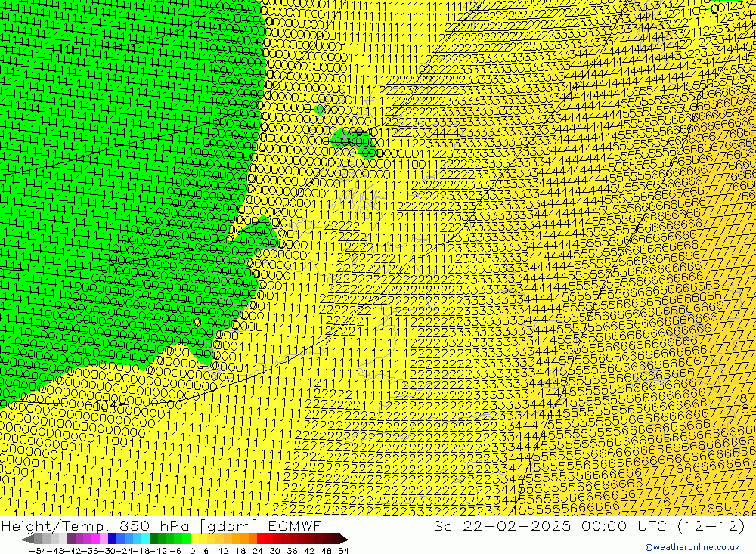Click the '-24' legend label

[125, 551]
